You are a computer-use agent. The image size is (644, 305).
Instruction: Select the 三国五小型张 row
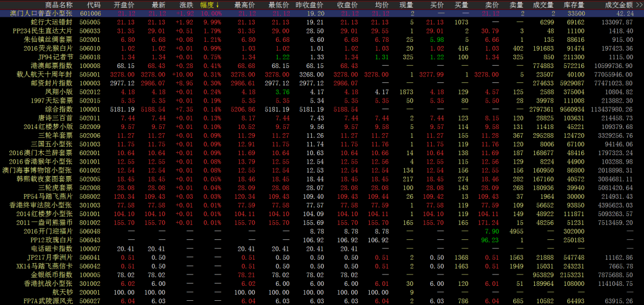tap(322, 144)
